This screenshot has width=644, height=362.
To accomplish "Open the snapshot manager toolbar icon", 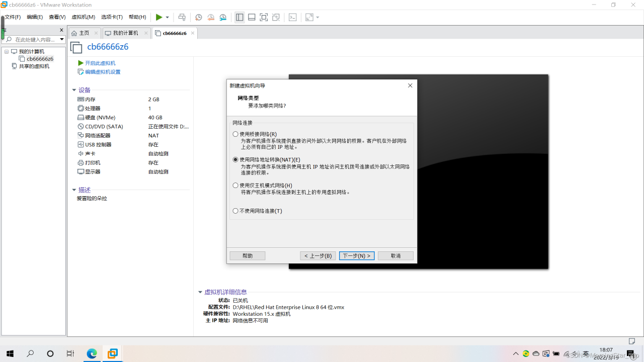I will click(223, 17).
